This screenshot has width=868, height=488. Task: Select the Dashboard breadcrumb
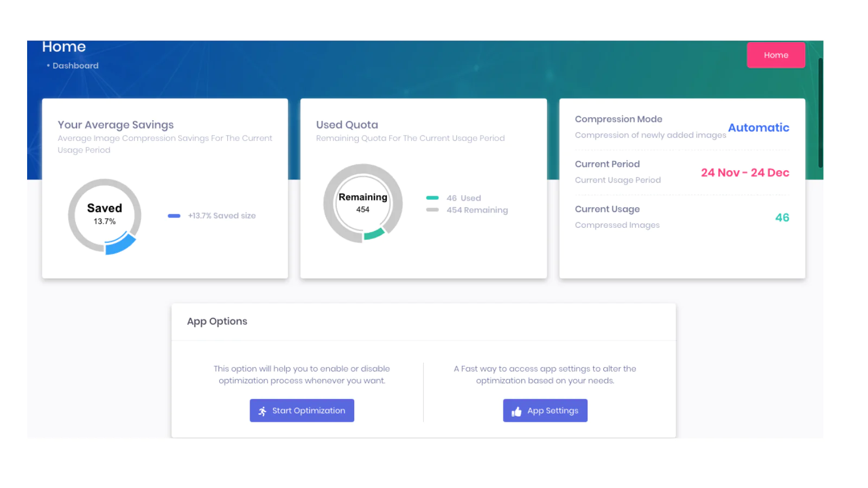click(x=75, y=66)
